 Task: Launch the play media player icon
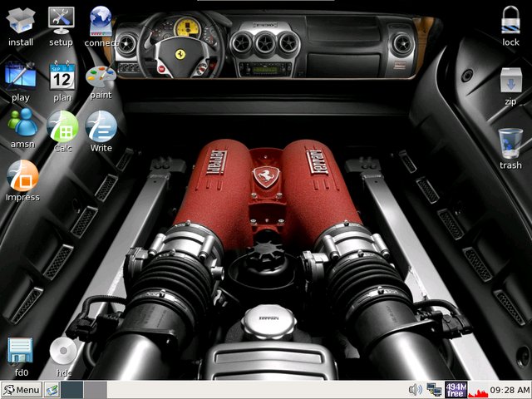(21, 76)
